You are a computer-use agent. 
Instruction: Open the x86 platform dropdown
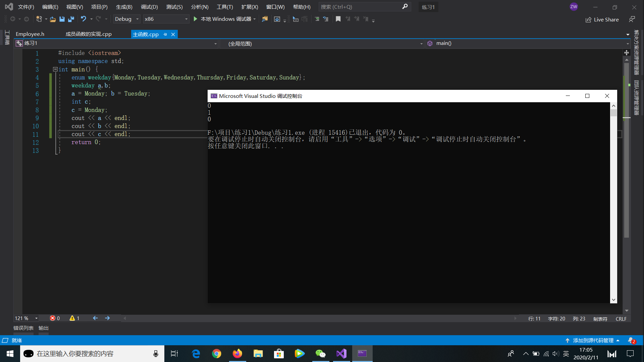pyautogui.click(x=166, y=19)
